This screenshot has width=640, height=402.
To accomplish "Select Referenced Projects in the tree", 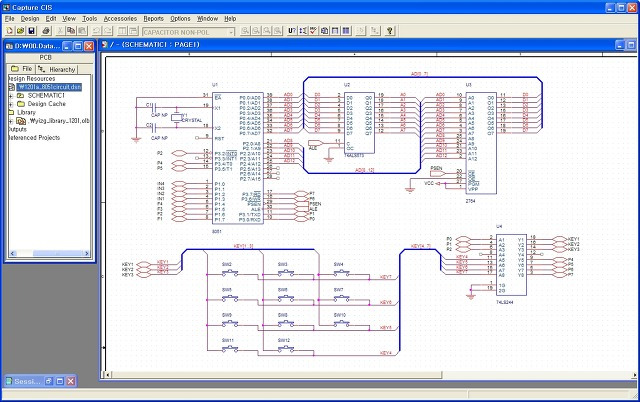I will click(34, 138).
